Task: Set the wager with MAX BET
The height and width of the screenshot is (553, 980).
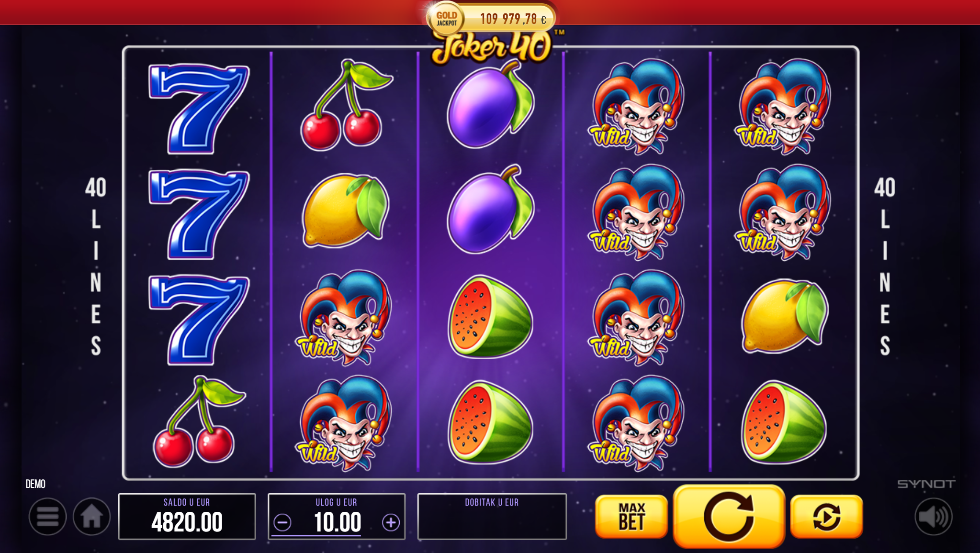Action: pyautogui.click(x=631, y=517)
